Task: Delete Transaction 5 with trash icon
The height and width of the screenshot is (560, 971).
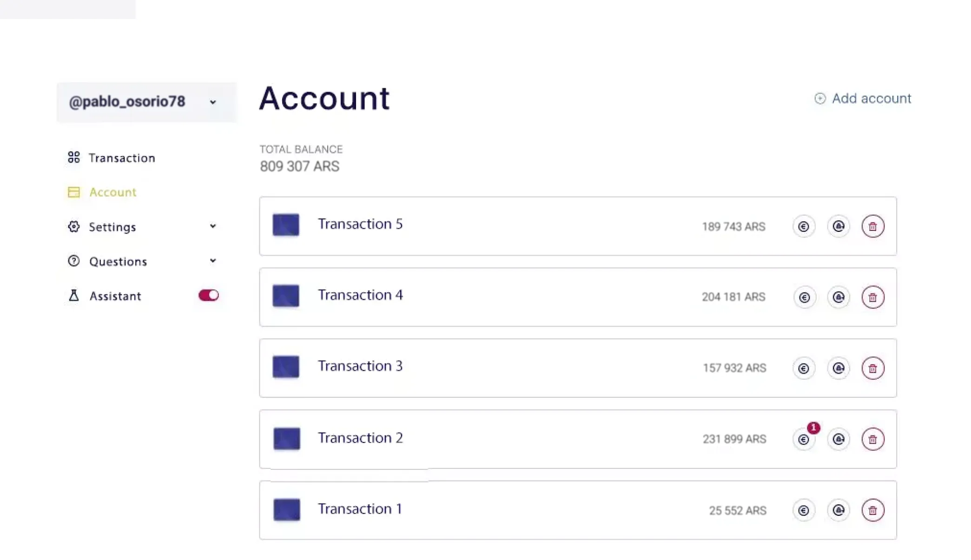Action: tap(872, 226)
